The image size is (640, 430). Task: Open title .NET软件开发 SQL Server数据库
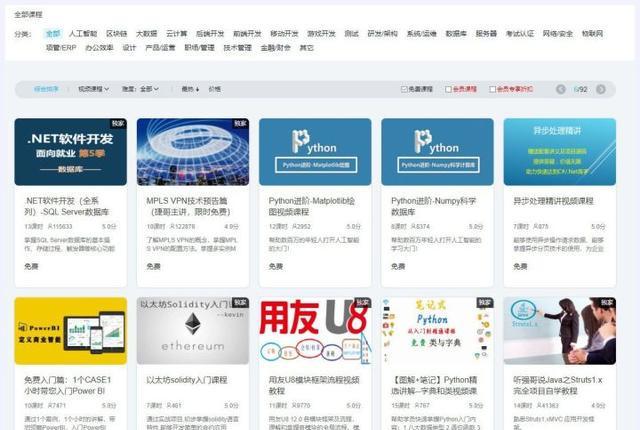coord(67,206)
